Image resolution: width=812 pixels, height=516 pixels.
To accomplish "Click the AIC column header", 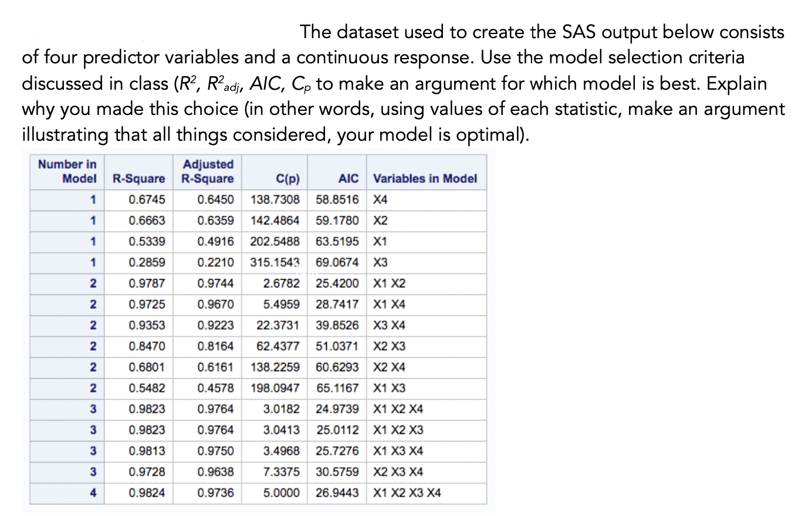I will click(349, 178).
